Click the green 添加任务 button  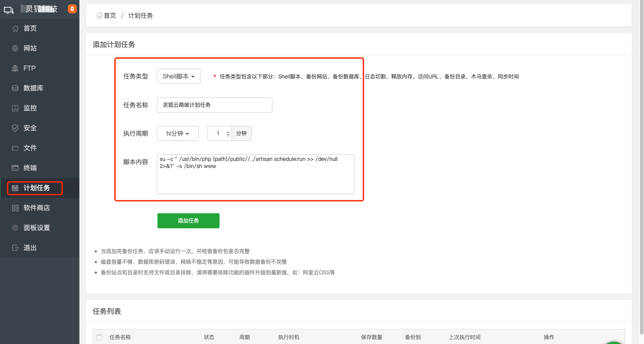click(188, 221)
